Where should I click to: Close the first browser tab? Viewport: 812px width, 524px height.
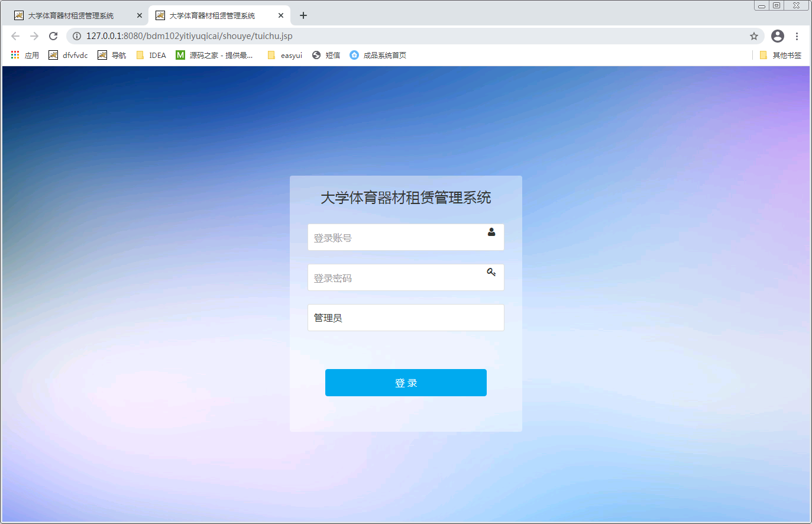(140, 15)
